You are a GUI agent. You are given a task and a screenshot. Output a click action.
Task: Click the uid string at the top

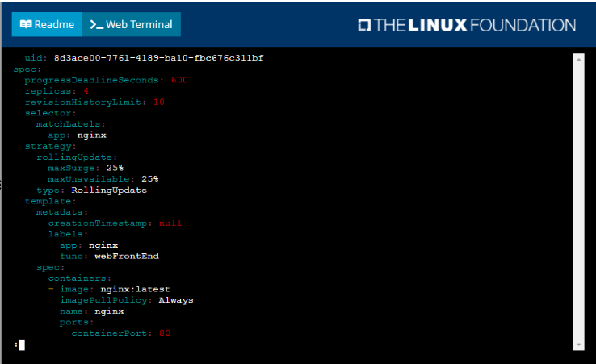click(159, 58)
